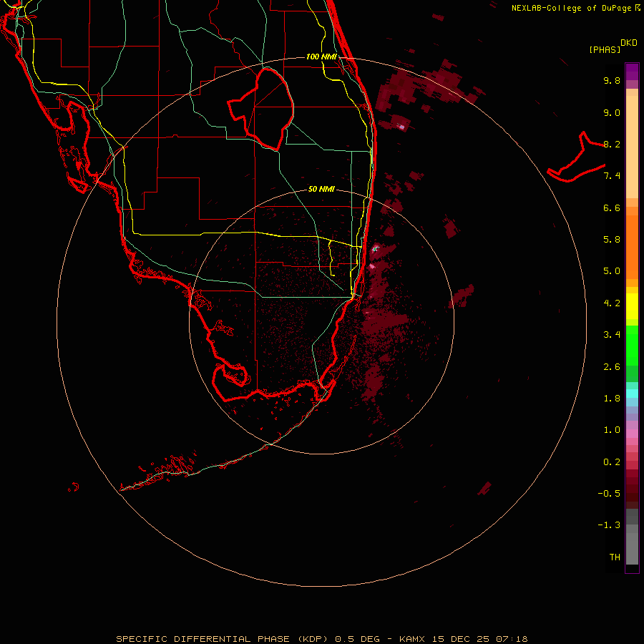Click inside the Lake Okeechobee outline on the map
Viewport: 644px width, 644px height.
pyautogui.click(x=267, y=109)
